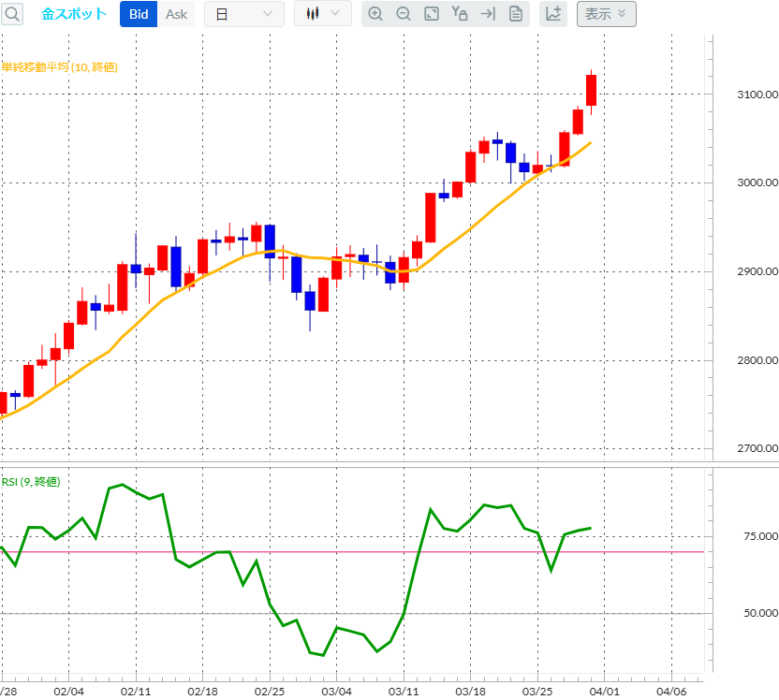
Task: Select the RSI (9, 終値) indicator label
Action: click(x=31, y=482)
